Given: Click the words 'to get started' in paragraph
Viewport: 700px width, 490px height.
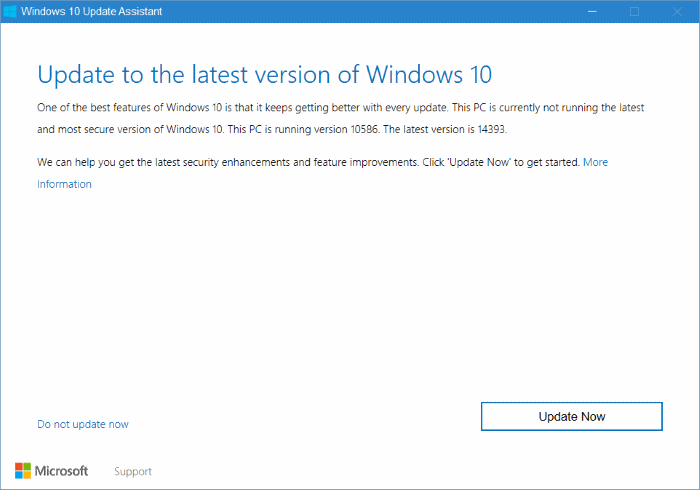Looking at the screenshot, I should 546,161.
